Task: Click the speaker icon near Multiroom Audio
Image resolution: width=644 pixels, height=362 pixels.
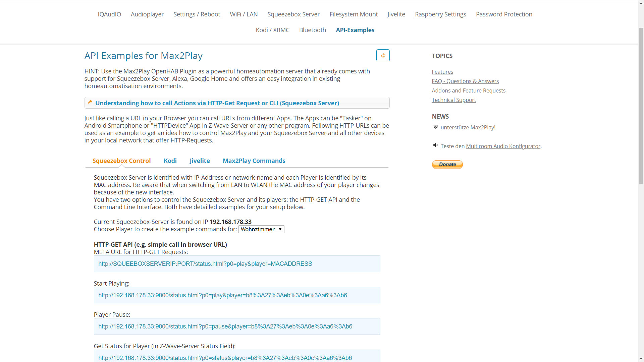Action: [x=435, y=145]
